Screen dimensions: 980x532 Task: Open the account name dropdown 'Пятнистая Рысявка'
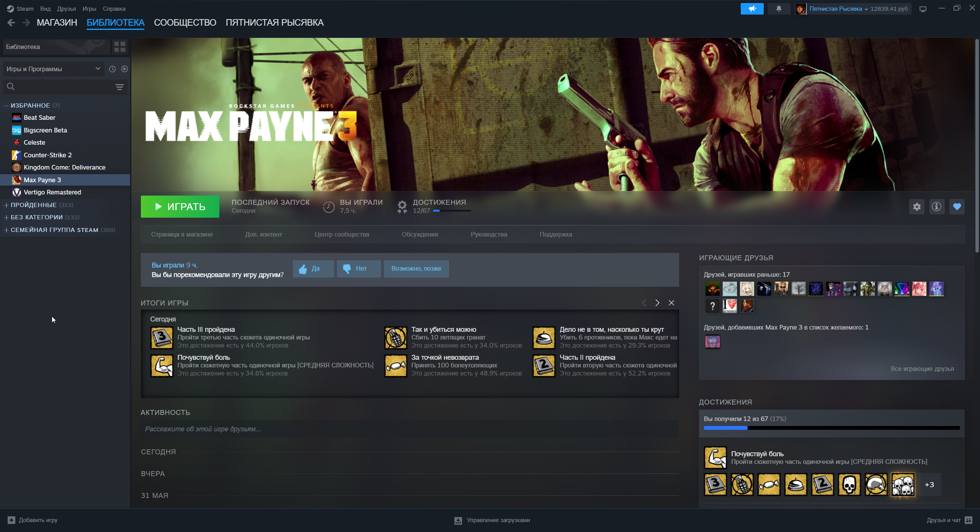click(x=838, y=9)
